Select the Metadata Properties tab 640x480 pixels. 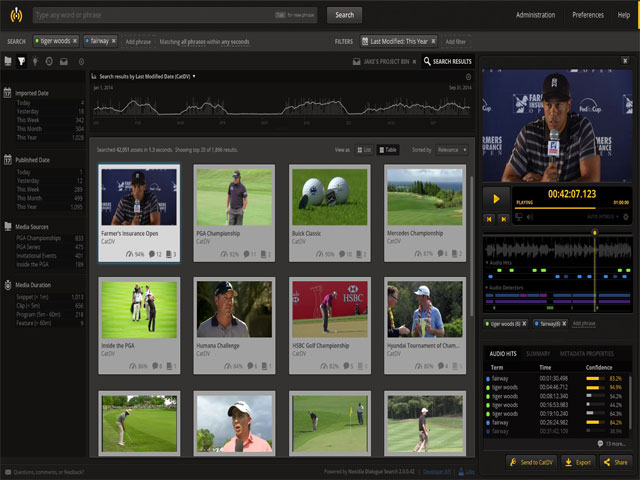(x=587, y=353)
